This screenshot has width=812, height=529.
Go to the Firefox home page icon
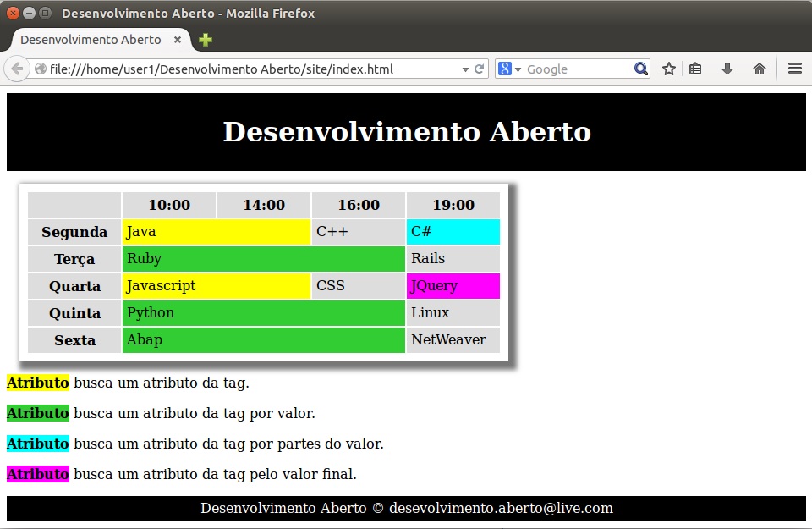[x=760, y=69]
